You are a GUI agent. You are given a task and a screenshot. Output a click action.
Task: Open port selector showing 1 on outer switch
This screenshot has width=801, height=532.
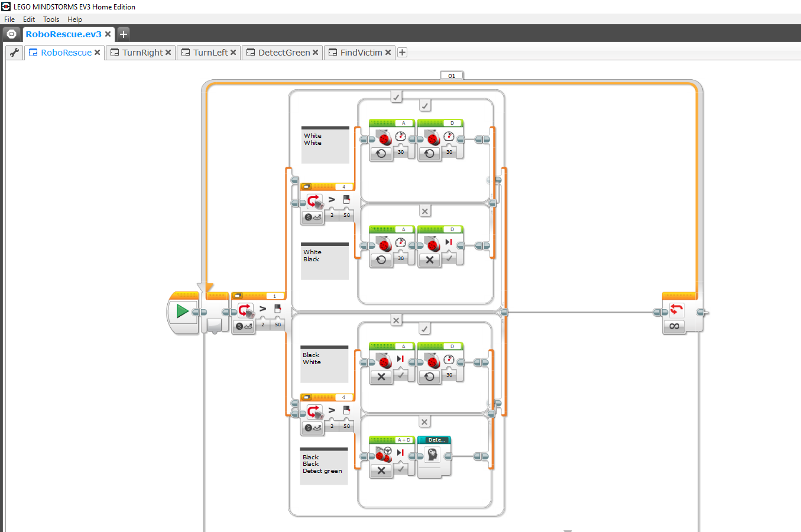(x=274, y=296)
